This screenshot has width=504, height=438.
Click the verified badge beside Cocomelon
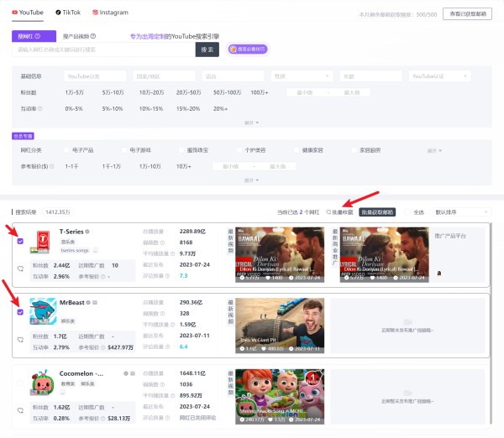[126, 373]
